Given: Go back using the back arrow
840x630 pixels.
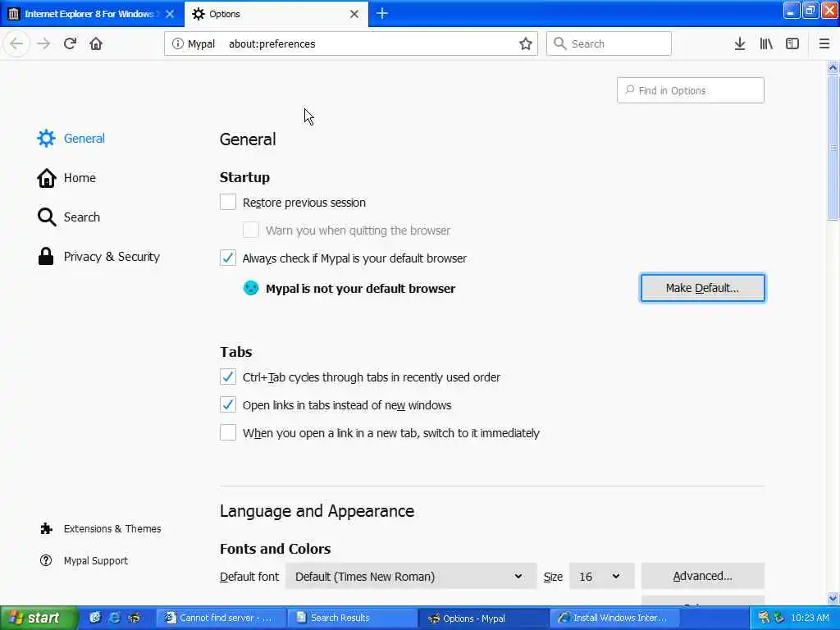Looking at the screenshot, I should point(16,43).
